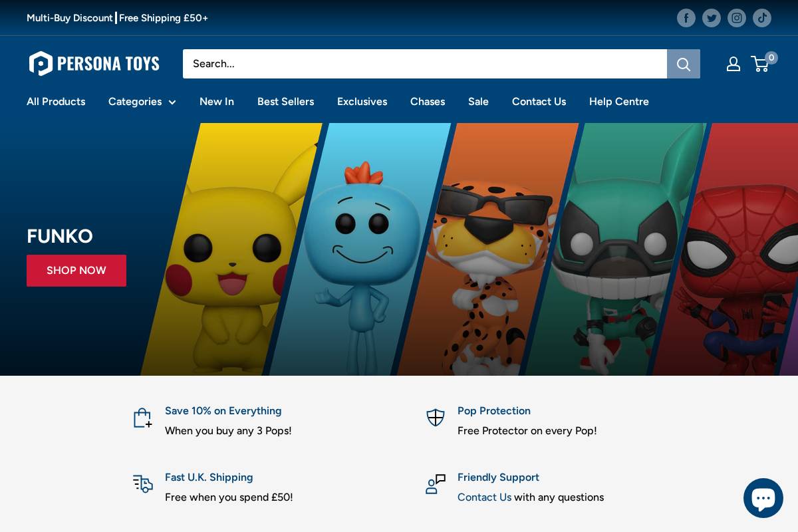
Task: Open the shopping cart icon
Action: point(760,64)
